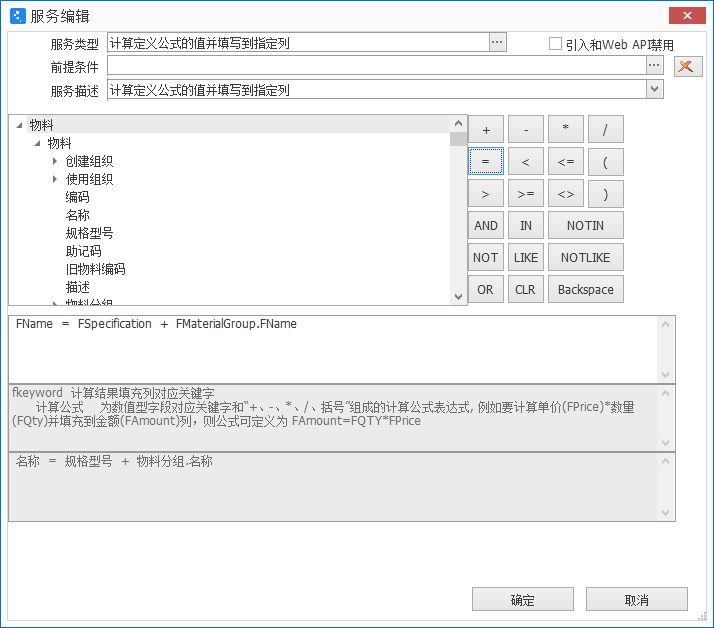Select the 名称 field in the tree
Image resolution: width=714 pixels, height=628 pixels.
coord(77,215)
